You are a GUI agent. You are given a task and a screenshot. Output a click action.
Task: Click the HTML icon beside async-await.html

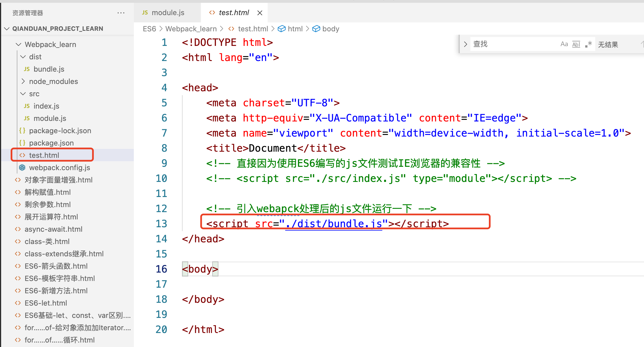click(x=18, y=229)
